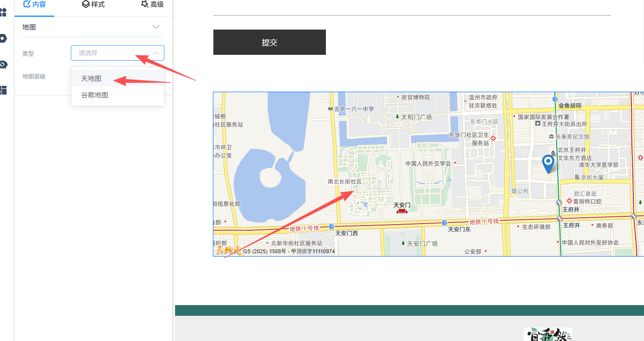Click the 天安门 landmark icon
644x341 pixels.
click(x=402, y=211)
